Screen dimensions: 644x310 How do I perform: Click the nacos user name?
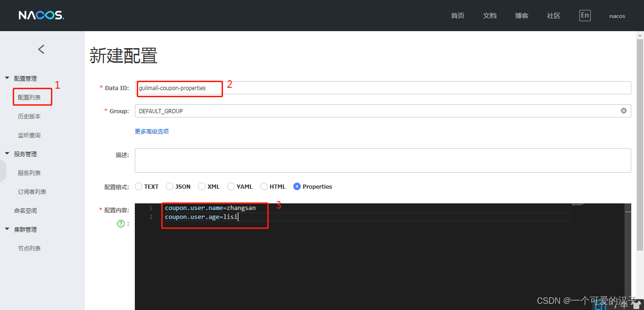[617, 16]
